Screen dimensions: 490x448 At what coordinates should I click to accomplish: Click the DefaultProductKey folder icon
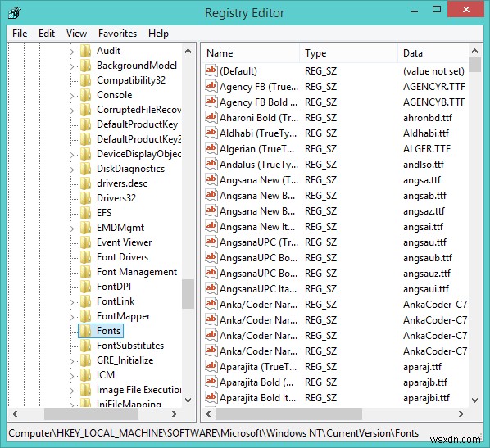pos(85,124)
